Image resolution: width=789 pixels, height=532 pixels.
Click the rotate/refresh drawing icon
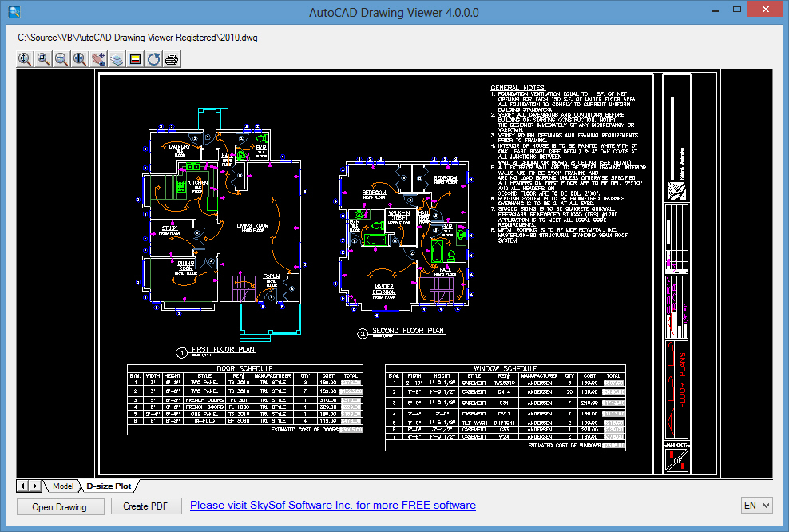point(153,59)
